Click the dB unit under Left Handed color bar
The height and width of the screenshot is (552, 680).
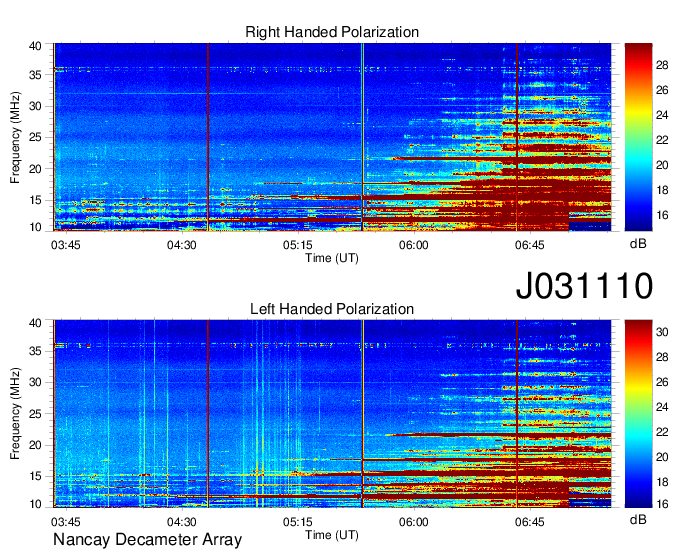click(x=638, y=519)
